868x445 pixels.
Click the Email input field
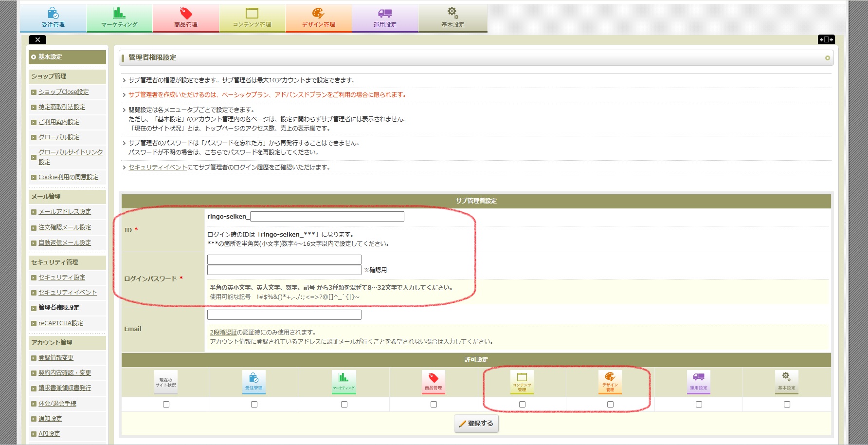pos(284,315)
